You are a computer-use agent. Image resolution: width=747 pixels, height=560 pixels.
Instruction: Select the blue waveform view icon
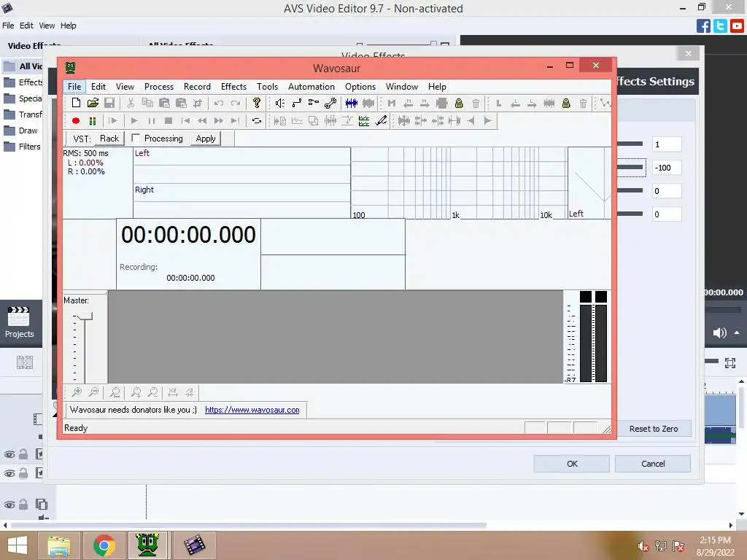[x=352, y=103]
